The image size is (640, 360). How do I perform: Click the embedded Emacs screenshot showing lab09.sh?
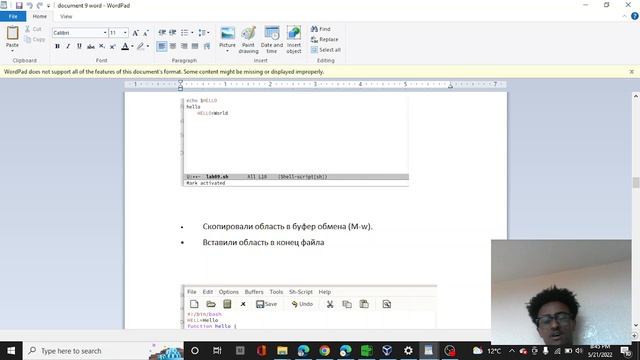(x=295, y=141)
